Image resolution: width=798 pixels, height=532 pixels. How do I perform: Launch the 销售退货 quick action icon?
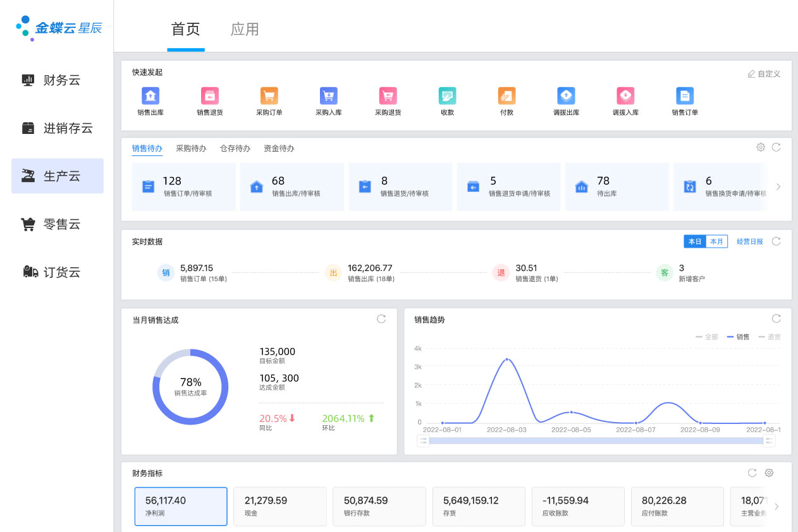pyautogui.click(x=210, y=95)
